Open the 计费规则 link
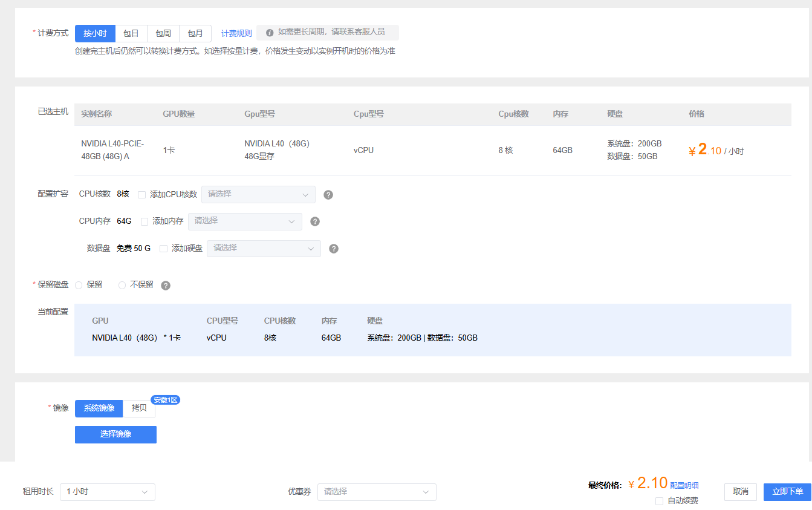The height and width of the screenshot is (510, 812). (236, 33)
